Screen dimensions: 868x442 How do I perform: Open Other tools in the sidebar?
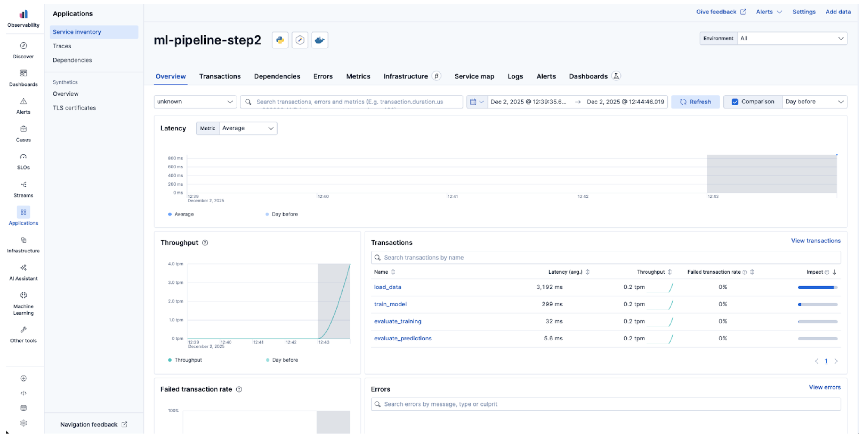click(23, 335)
